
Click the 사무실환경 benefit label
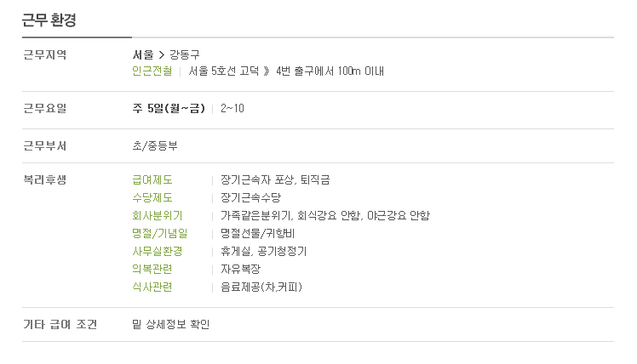click(158, 251)
